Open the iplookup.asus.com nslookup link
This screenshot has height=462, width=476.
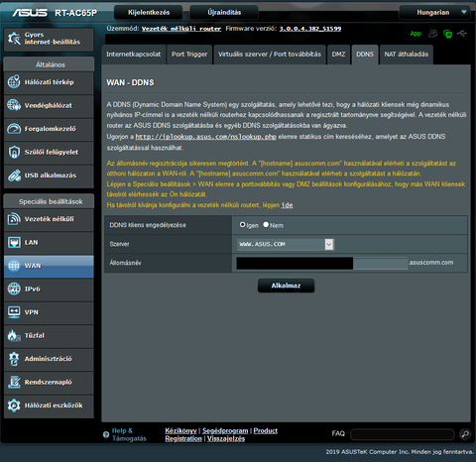205,137
